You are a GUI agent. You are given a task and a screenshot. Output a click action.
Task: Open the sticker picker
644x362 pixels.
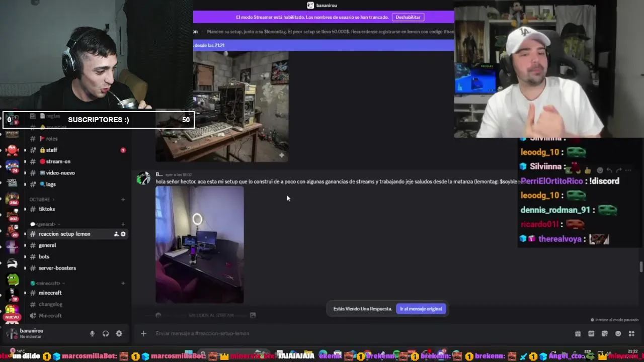click(605, 333)
